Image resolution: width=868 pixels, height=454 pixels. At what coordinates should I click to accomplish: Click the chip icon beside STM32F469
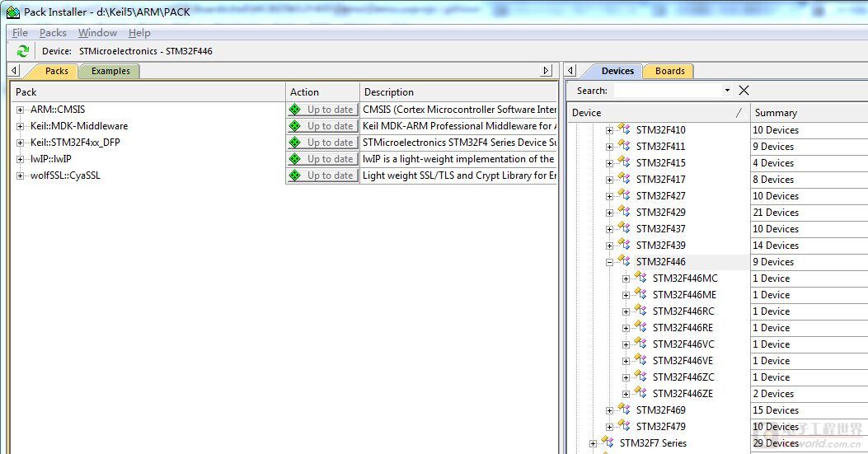[624, 410]
